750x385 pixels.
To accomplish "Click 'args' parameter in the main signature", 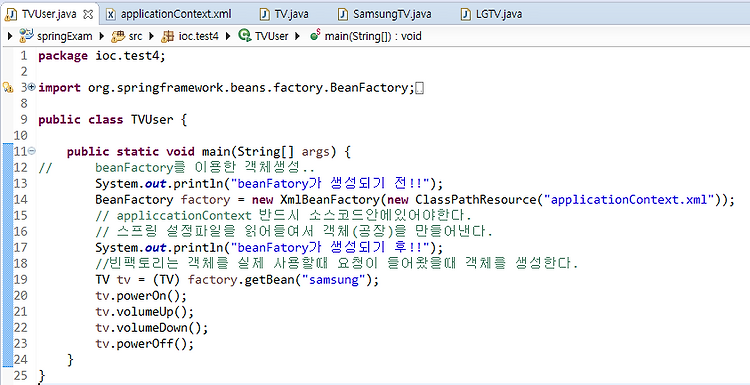I will (x=316, y=152).
